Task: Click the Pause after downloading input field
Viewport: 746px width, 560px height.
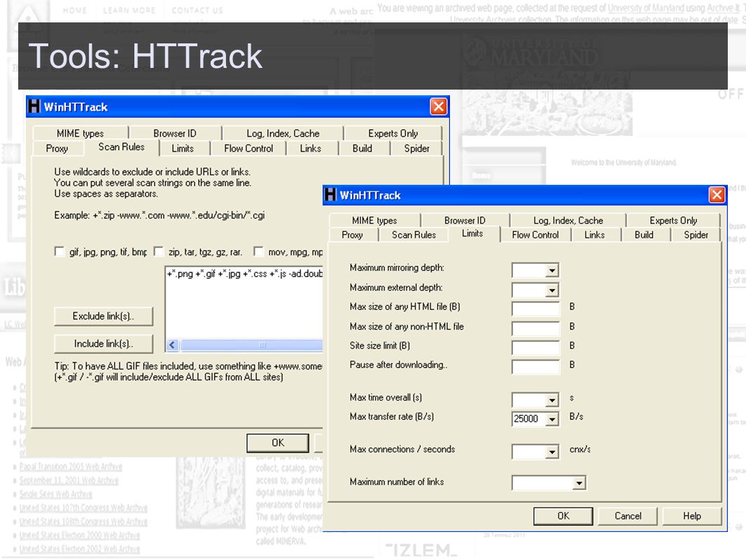Action: pyautogui.click(x=536, y=367)
